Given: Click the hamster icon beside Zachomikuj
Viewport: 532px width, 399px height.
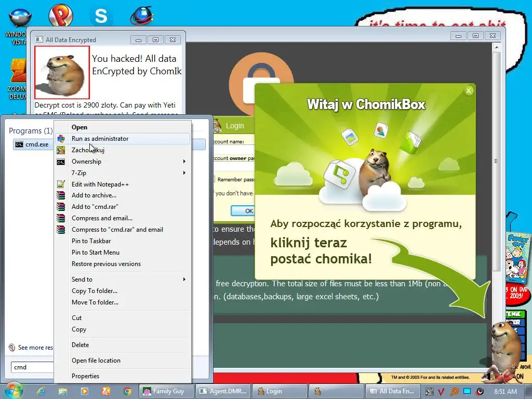Looking at the screenshot, I should [x=61, y=150].
